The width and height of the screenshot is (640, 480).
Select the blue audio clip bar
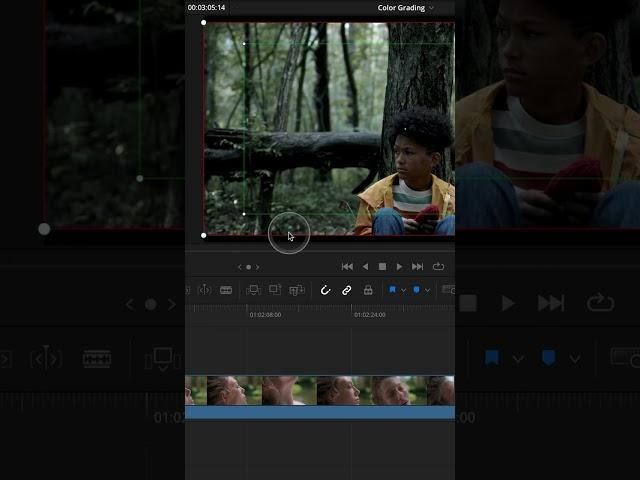tap(320, 412)
